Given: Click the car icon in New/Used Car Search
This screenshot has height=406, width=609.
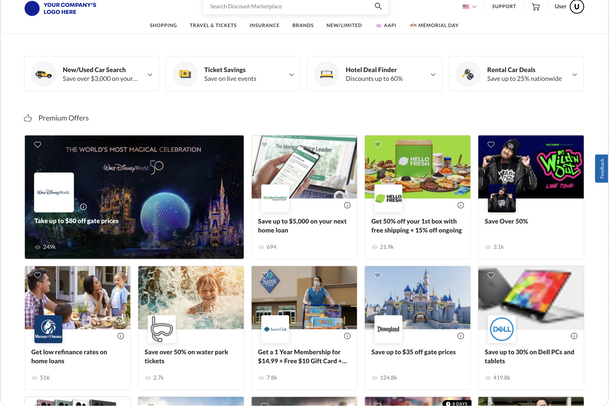Looking at the screenshot, I should [x=44, y=74].
